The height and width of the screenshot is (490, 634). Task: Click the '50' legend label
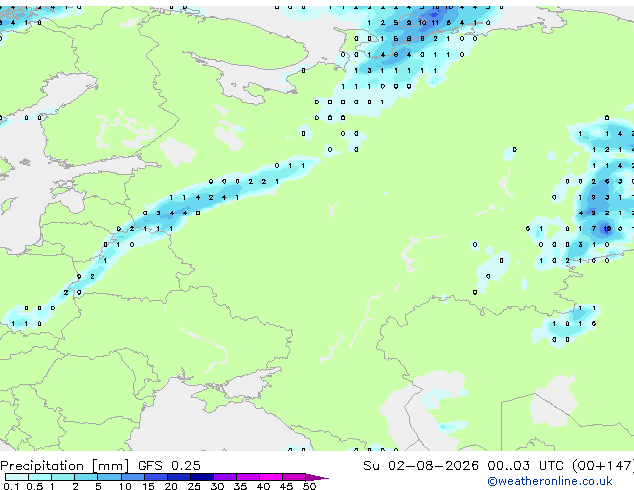(309, 486)
